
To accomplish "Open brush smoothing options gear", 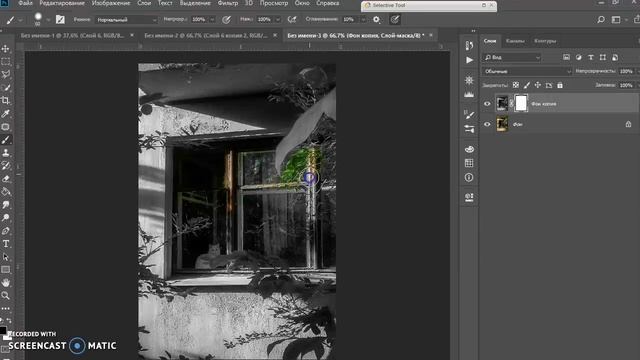I will click(376, 20).
